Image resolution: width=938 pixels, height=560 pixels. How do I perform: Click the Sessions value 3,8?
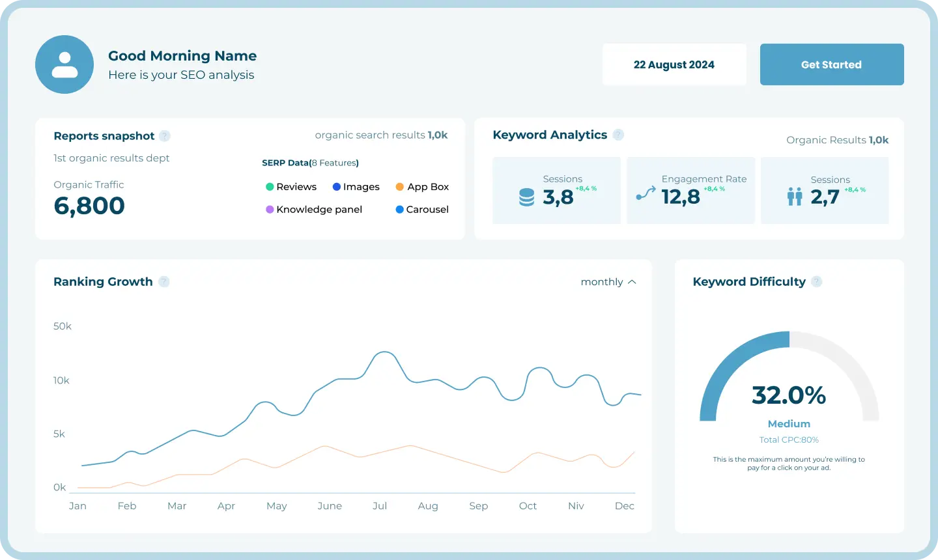pos(558,197)
